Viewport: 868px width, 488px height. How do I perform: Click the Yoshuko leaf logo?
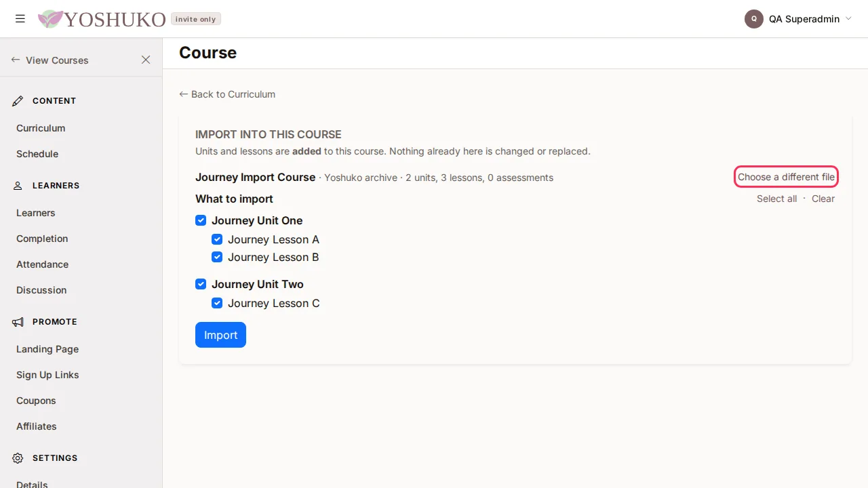click(x=50, y=19)
